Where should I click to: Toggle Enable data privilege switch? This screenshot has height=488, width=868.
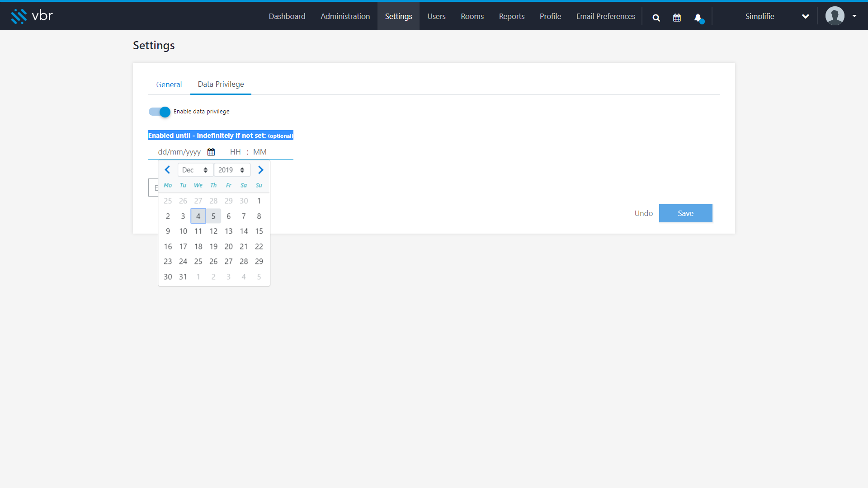[160, 112]
